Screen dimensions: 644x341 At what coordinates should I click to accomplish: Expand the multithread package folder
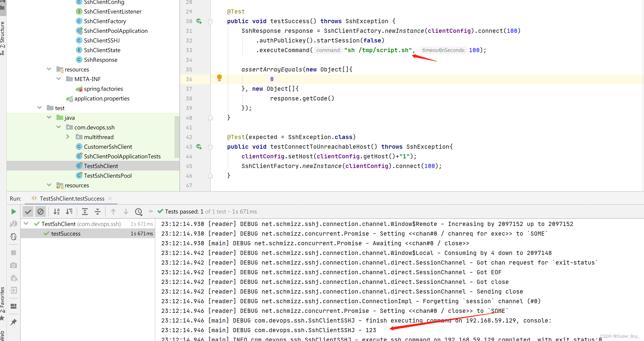click(68, 137)
